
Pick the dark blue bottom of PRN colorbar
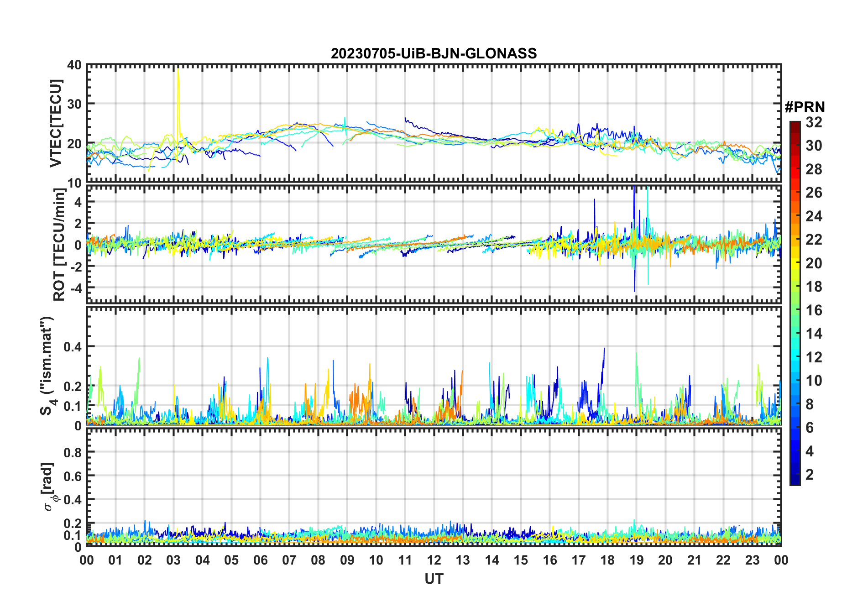coord(795,481)
